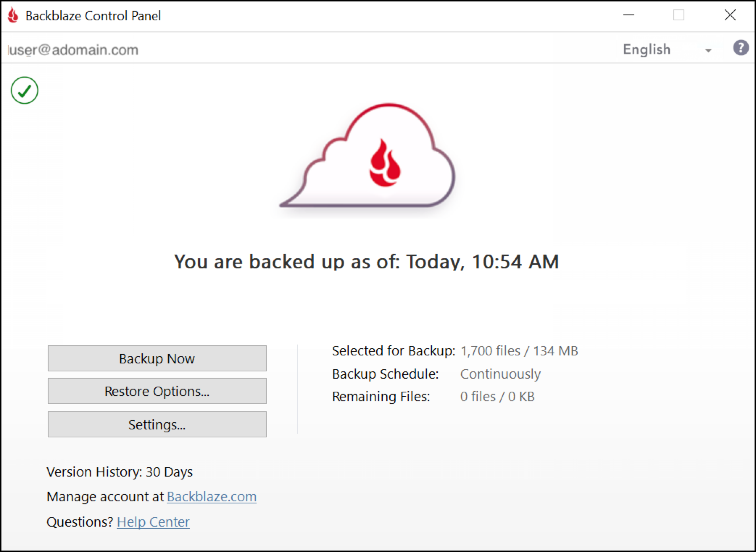Screen dimensions: 756x552
Task: Open the Settings dialog
Action: [x=157, y=424]
